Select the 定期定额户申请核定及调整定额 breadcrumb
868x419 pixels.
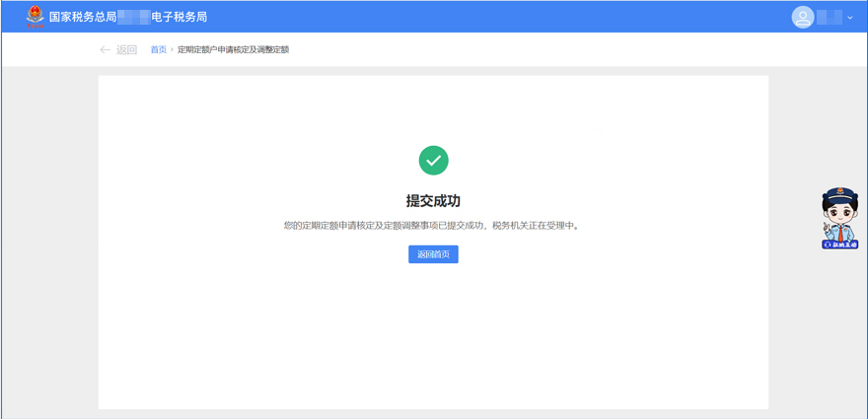click(x=233, y=50)
